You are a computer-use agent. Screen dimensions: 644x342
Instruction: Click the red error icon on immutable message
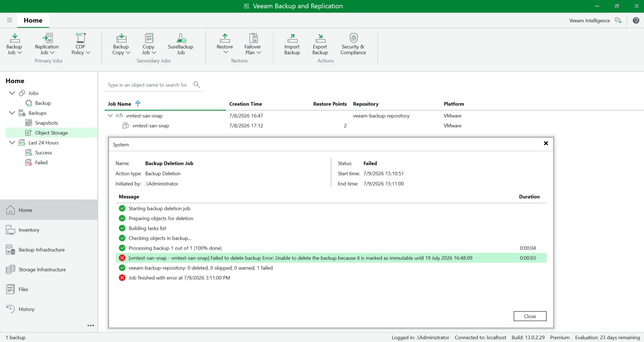point(122,258)
